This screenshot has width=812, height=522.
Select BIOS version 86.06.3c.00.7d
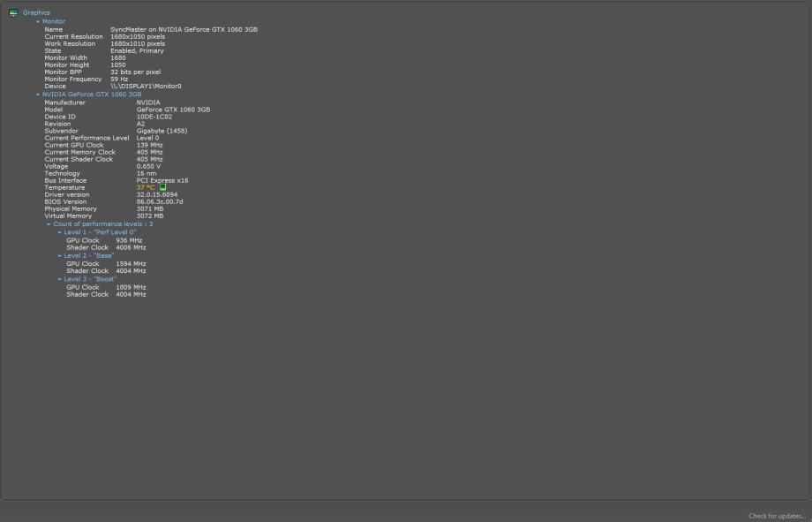pos(160,202)
